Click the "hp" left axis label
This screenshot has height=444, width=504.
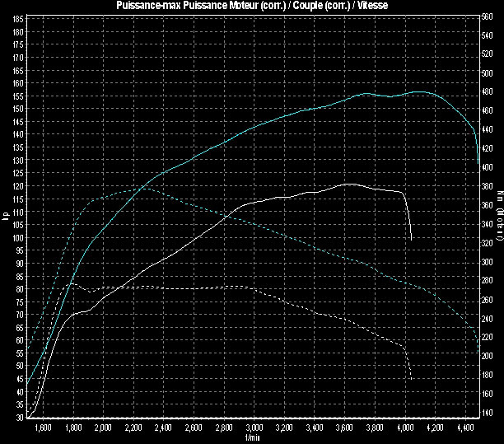tap(5, 217)
